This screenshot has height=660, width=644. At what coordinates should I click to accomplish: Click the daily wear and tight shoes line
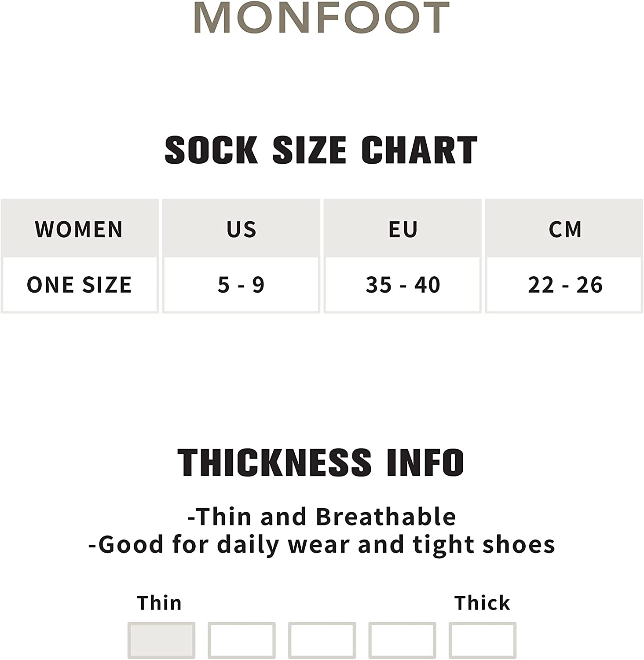(322, 545)
